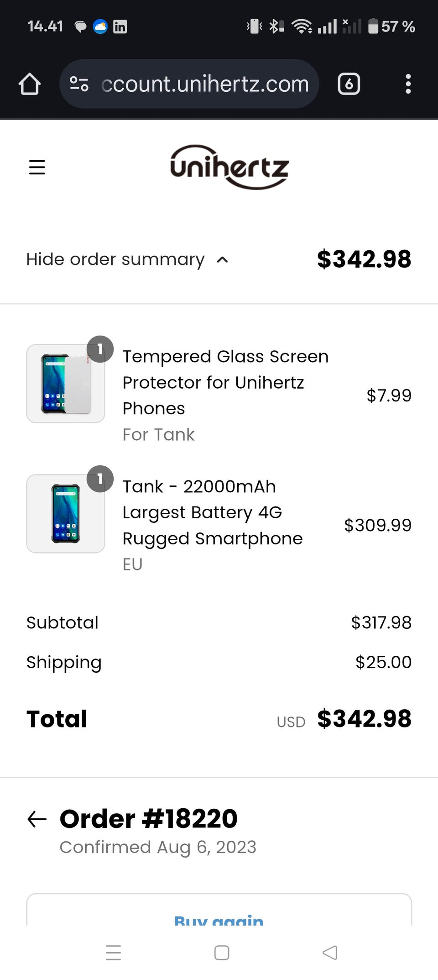The image size is (438, 980).
Task: Tap the address bar URL text
Action: [x=205, y=84]
